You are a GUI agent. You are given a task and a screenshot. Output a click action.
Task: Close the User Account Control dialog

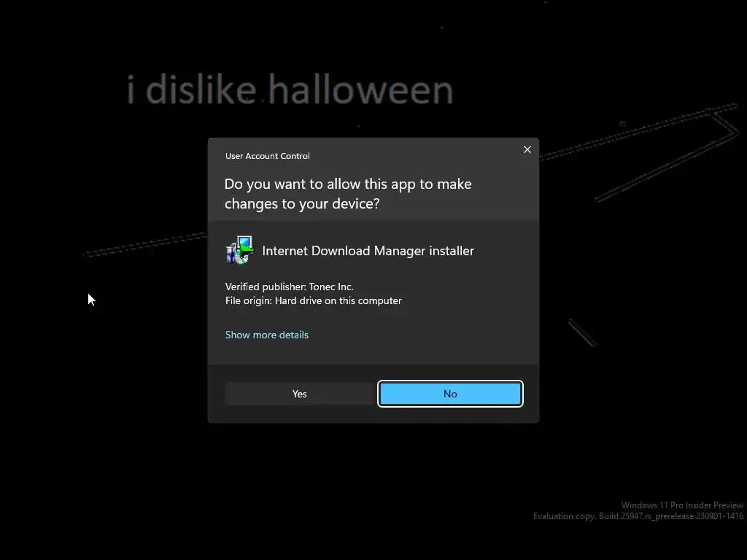click(x=527, y=149)
